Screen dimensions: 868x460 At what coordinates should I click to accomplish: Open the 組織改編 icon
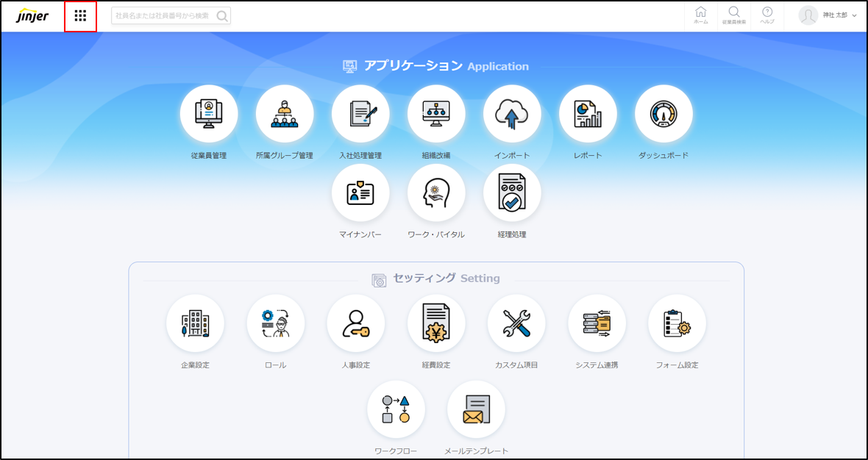tap(436, 113)
